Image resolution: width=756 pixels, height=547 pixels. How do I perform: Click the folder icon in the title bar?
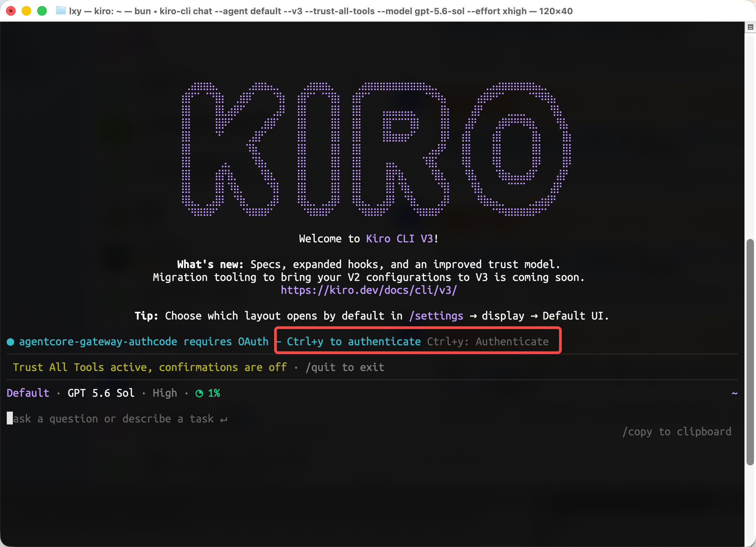pyautogui.click(x=61, y=11)
